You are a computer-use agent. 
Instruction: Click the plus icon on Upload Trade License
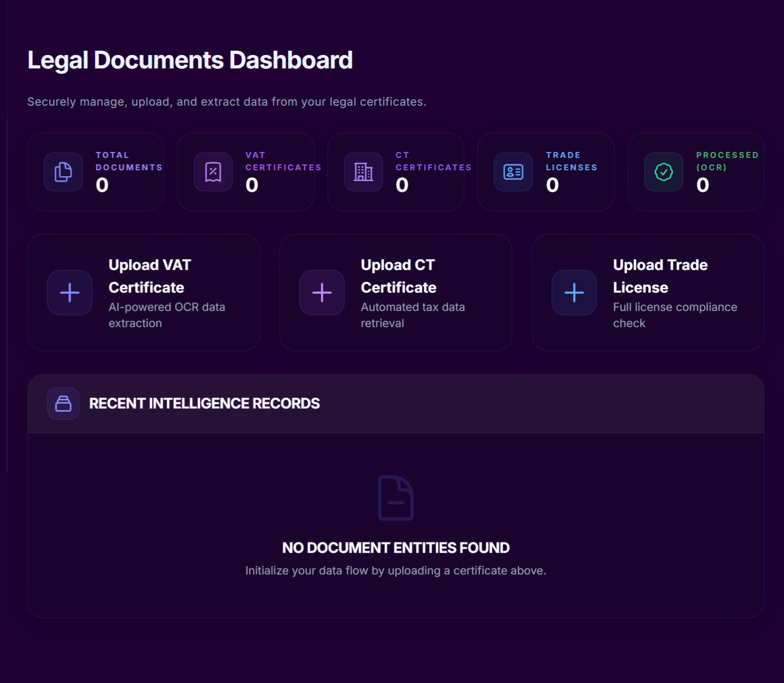(x=574, y=293)
